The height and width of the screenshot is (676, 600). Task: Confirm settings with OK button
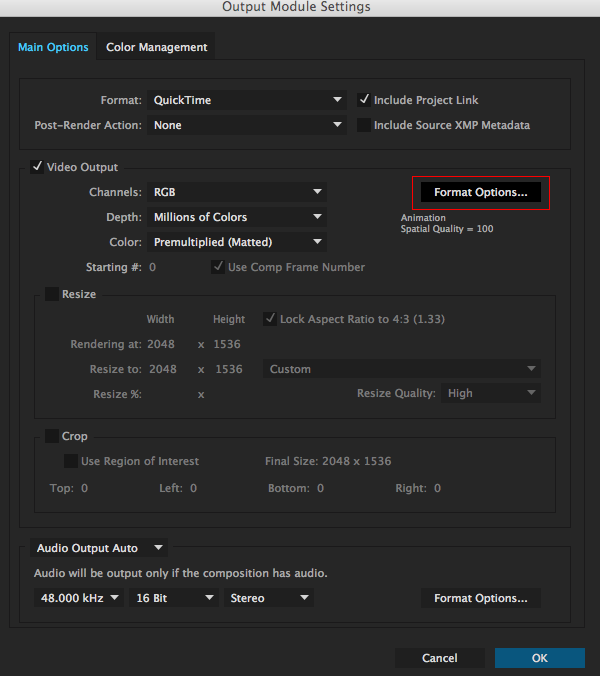[540, 658]
